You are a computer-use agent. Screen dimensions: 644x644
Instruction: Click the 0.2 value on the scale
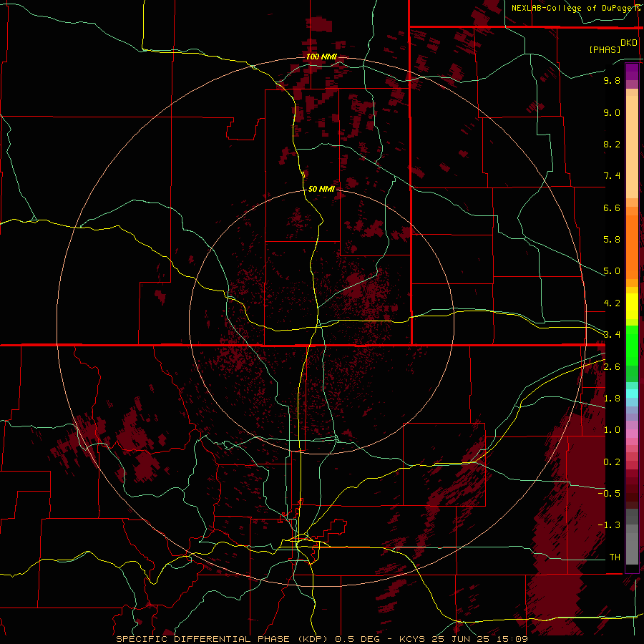pos(612,462)
